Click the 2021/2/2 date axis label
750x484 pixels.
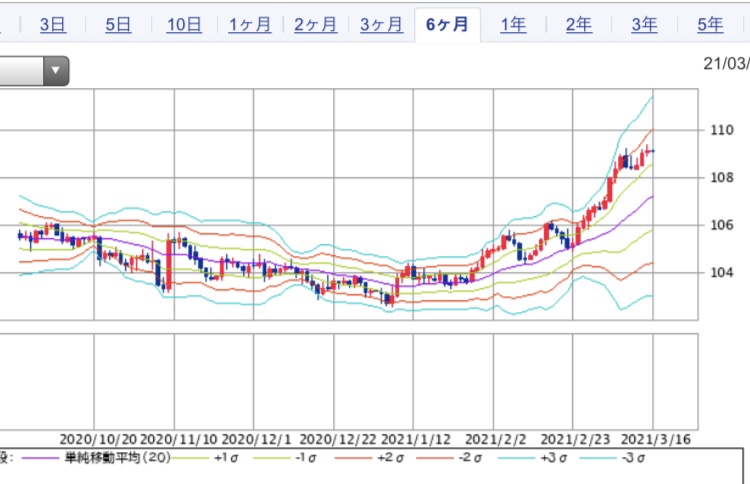[x=496, y=440]
